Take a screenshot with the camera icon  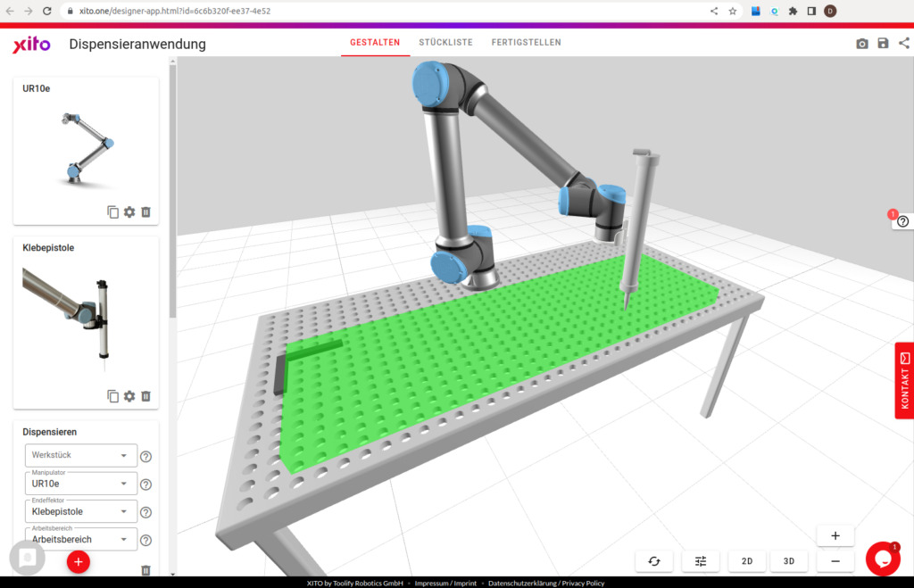(861, 42)
